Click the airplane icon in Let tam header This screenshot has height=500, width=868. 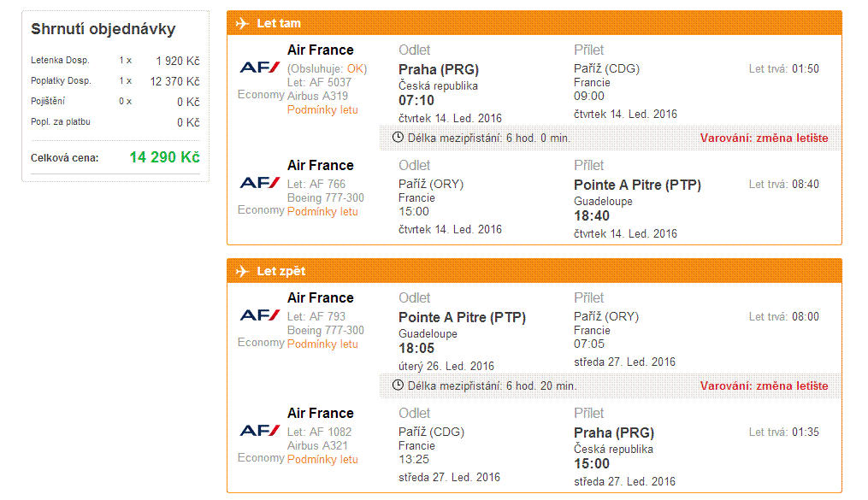coord(242,23)
